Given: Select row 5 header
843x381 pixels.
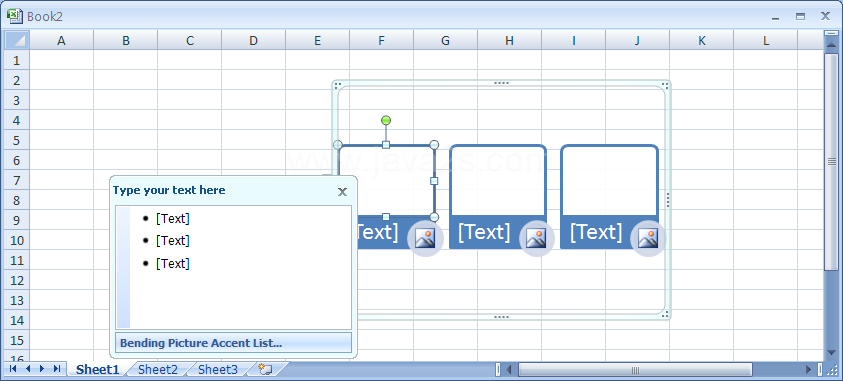Looking at the screenshot, I should (x=16, y=140).
